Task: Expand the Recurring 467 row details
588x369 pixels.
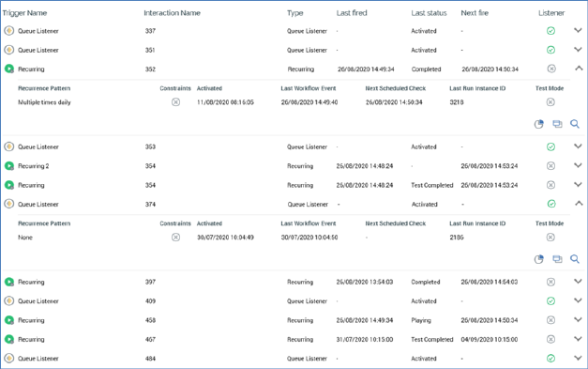Action: click(x=578, y=339)
